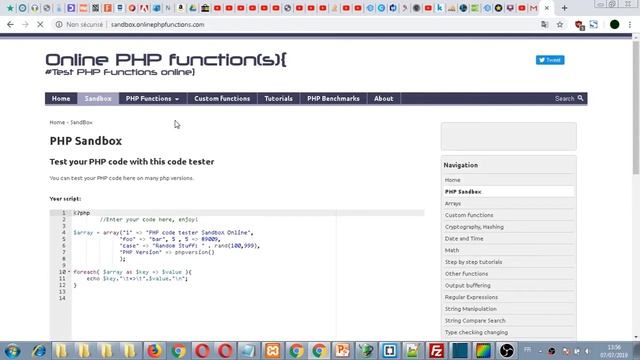Collapse the foreach block fold arrow
This screenshot has width=640, height=360.
[69, 271]
